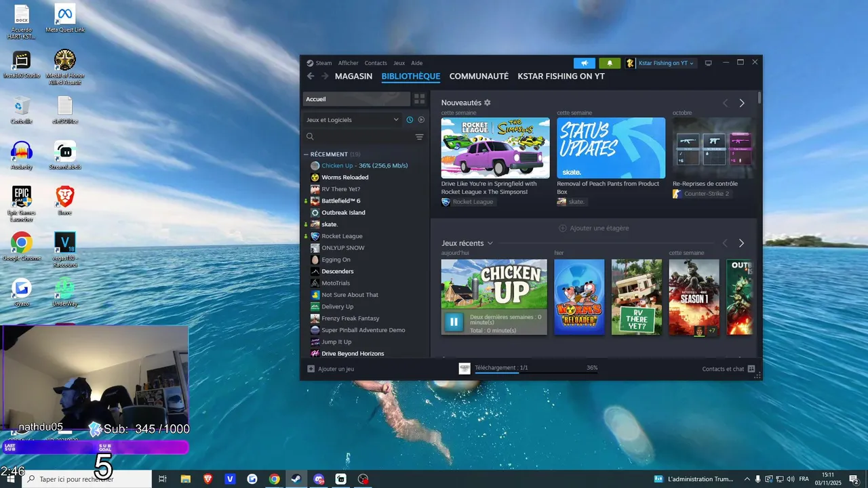Image resolution: width=868 pixels, height=488 pixels.
Task: Open the Steam announcements megaphone button
Action: coord(584,63)
